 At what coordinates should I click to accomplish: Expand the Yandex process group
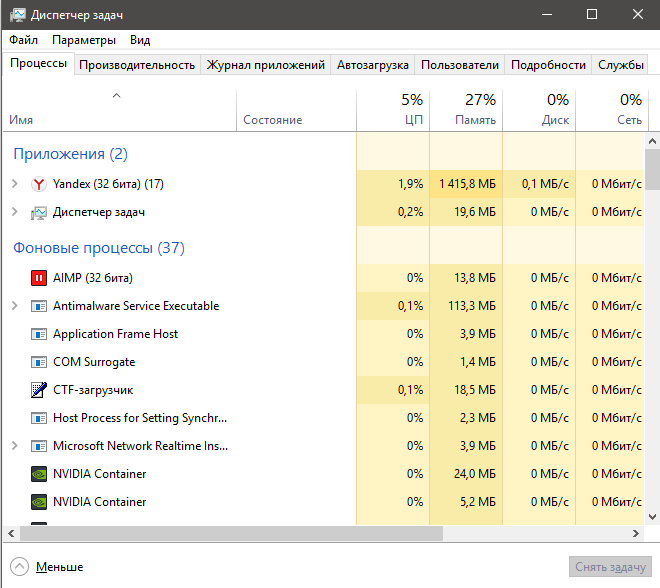tap(14, 184)
